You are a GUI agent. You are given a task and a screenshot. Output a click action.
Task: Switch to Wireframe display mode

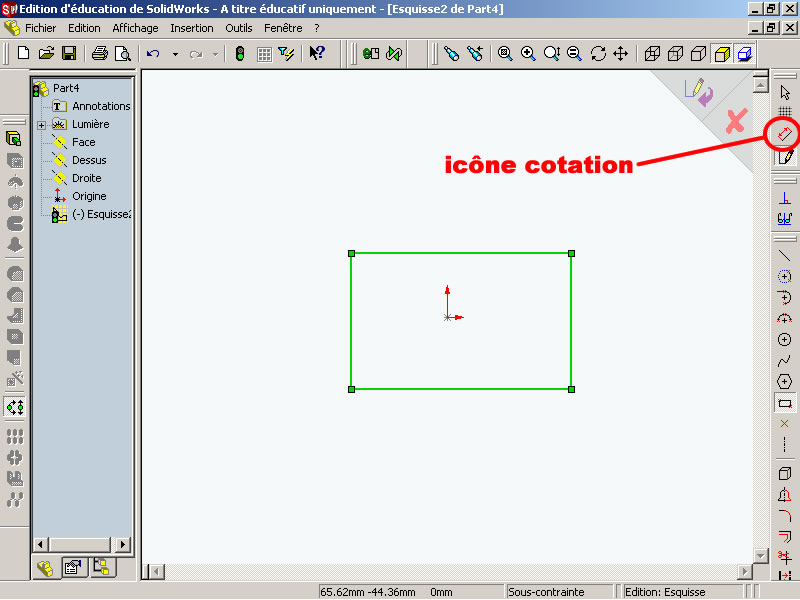[652, 53]
